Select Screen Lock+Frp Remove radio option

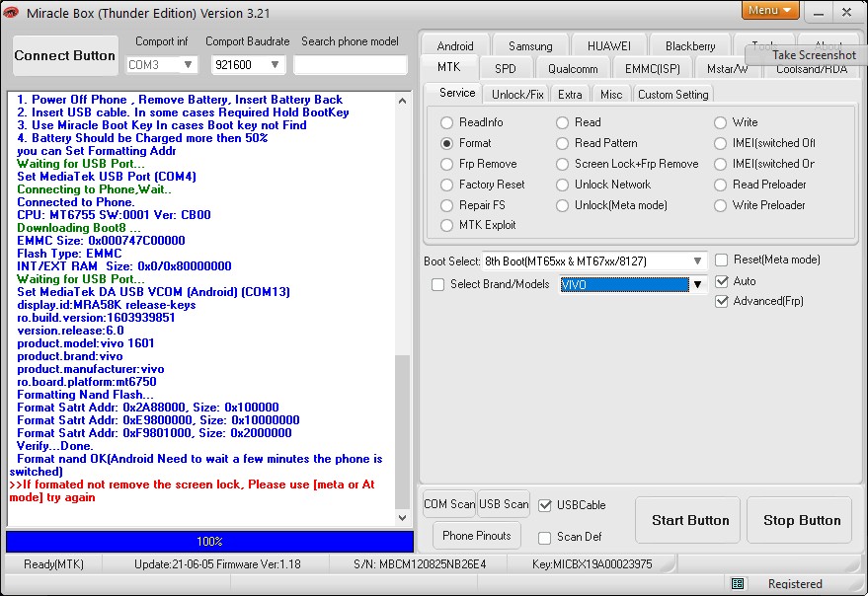[x=563, y=165]
